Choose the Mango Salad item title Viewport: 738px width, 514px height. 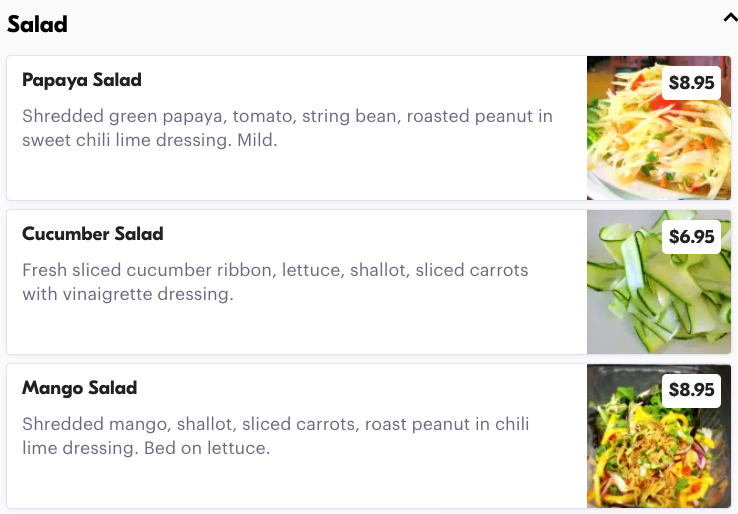click(x=80, y=388)
